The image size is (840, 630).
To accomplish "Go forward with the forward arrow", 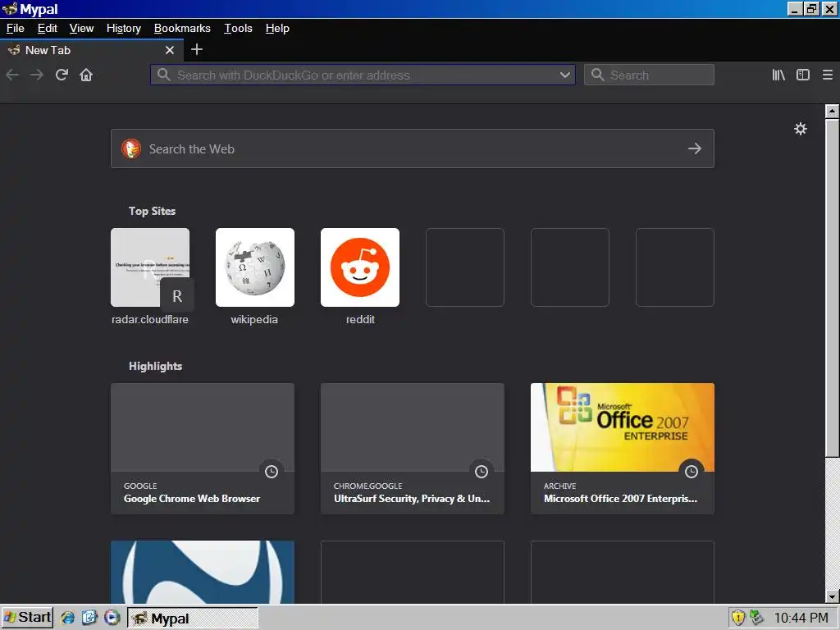I will (x=36, y=75).
